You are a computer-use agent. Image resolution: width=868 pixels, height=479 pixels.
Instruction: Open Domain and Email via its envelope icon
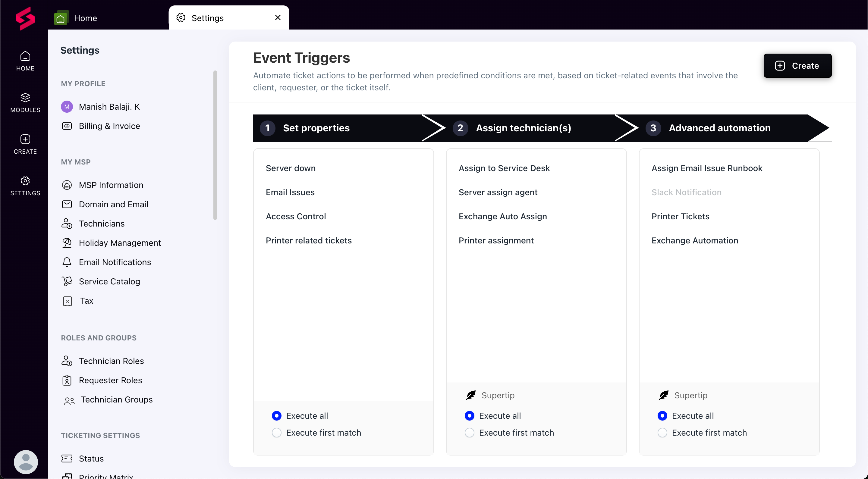[67, 204]
